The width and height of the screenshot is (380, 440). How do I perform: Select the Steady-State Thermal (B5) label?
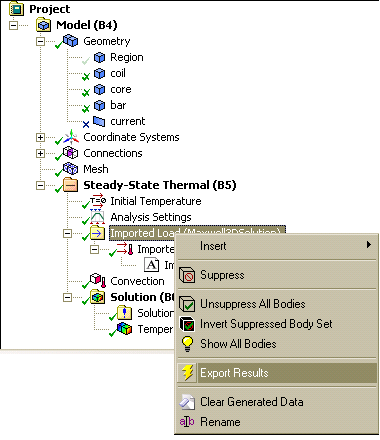point(160,185)
